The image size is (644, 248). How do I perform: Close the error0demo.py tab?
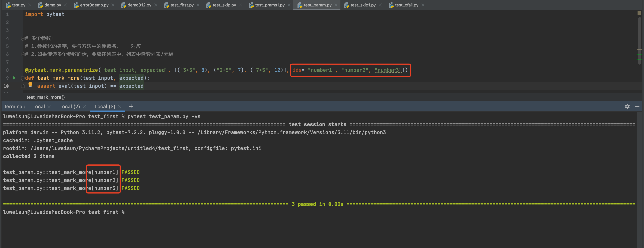113,5
